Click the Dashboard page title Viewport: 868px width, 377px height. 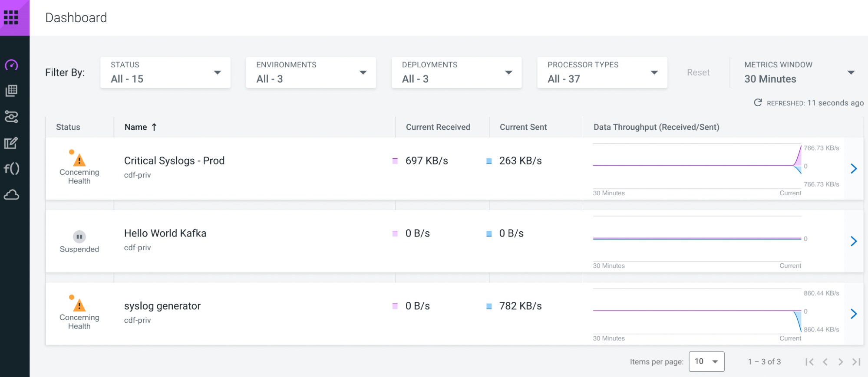click(x=76, y=18)
